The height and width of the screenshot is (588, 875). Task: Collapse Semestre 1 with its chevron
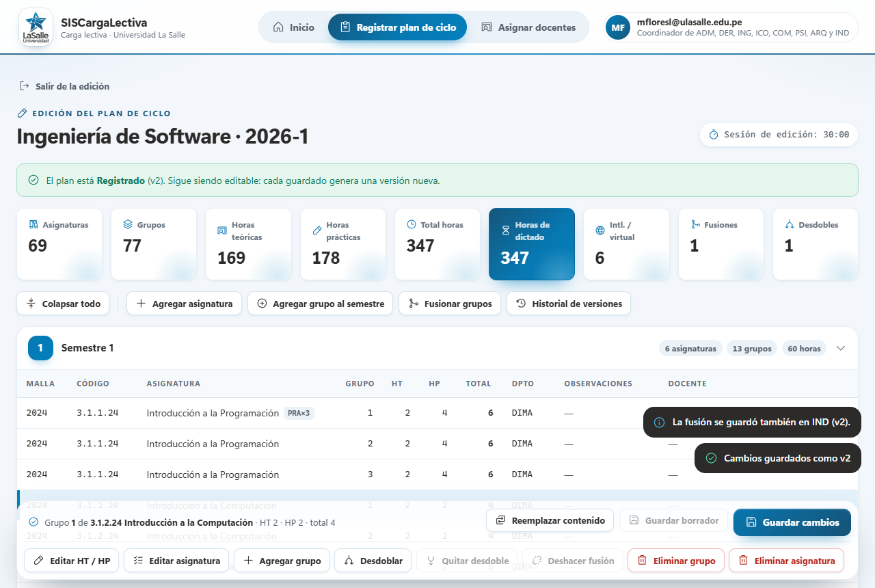pos(841,348)
